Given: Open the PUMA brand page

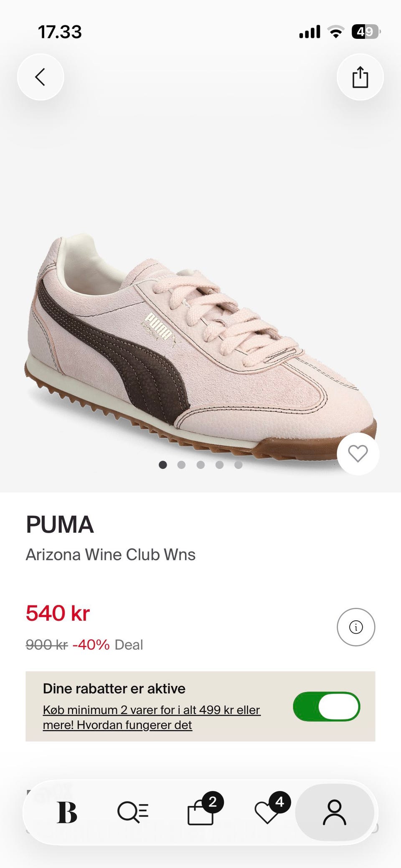Looking at the screenshot, I should [x=60, y=524].
